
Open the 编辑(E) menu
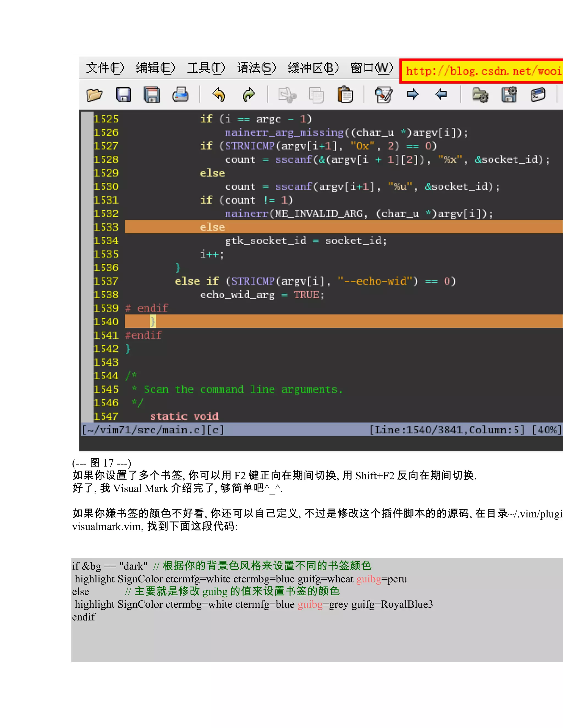pos(156,68)
